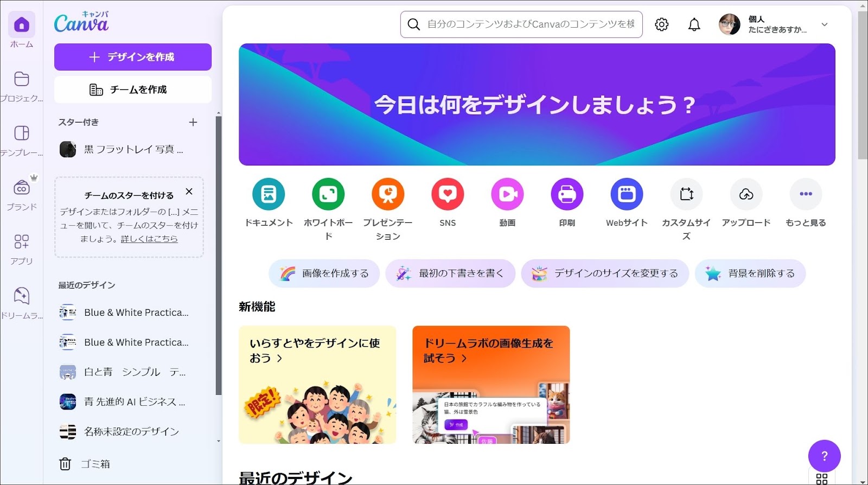
Task: Follow the 詳しくはこちら link
Action: click(149, 239)
